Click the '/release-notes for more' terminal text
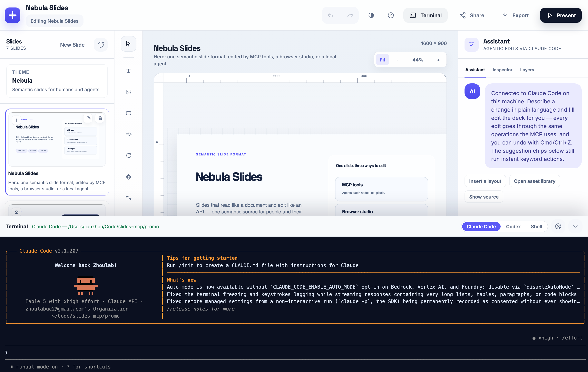The height and width of the screenshot is (372, 588). pos(201,309)
